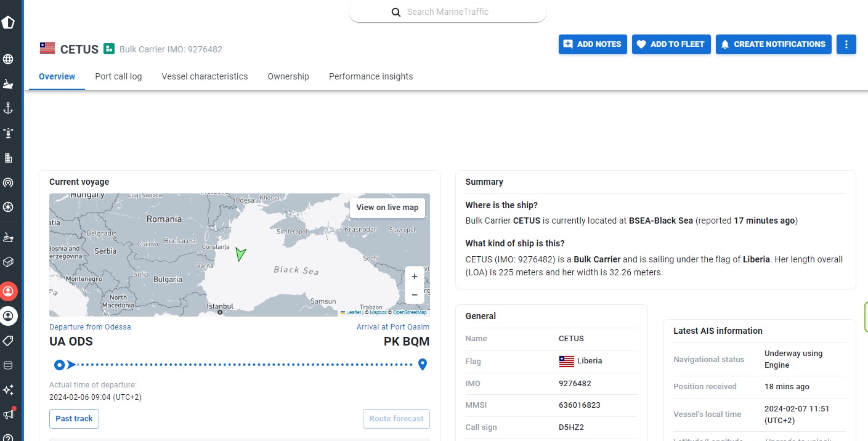This screenshot has width=868, height=441.
Task: Open the megaphone announcements icon
Action: 9,414
